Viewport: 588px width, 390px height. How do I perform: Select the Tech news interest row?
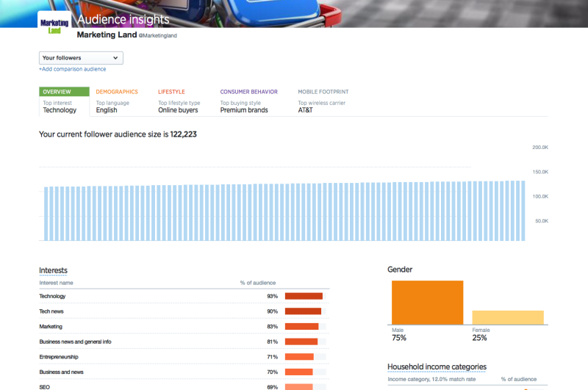click(x=184, y=311)
